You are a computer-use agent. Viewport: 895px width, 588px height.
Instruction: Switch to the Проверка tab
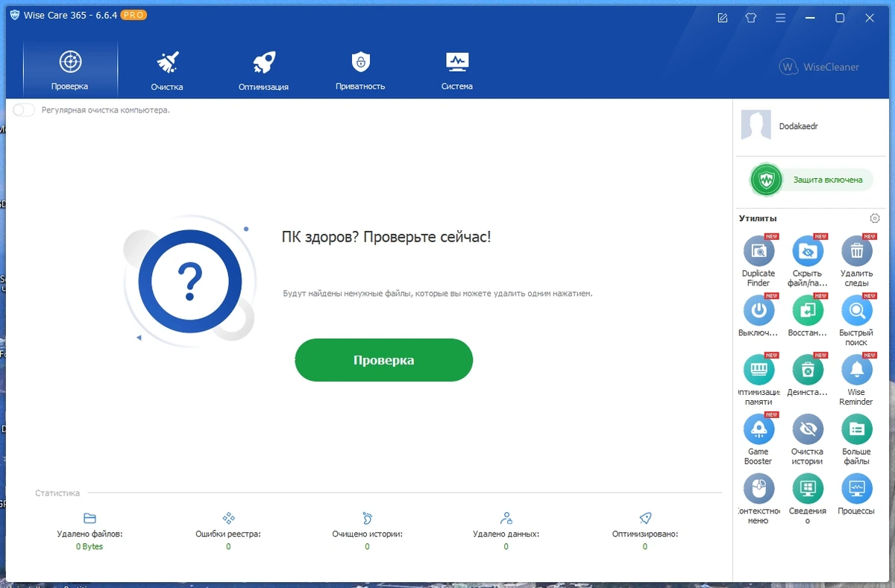70,69
